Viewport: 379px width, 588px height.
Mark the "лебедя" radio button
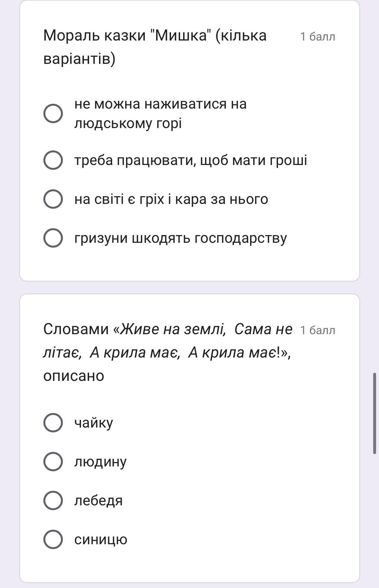tap(53, 500)
